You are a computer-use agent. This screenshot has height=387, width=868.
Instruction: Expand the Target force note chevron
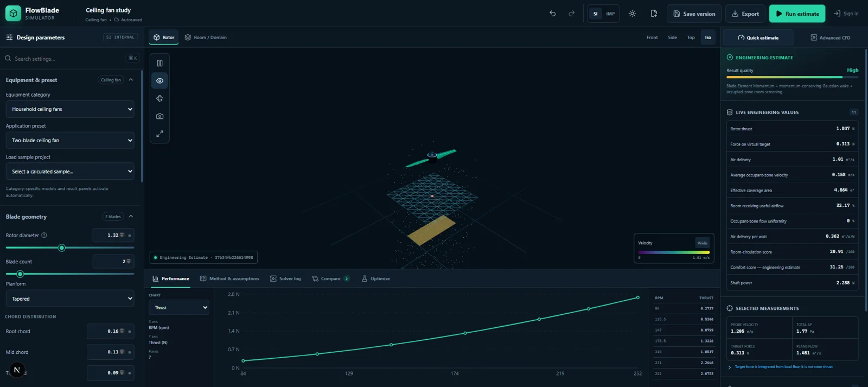click(730, 367)
